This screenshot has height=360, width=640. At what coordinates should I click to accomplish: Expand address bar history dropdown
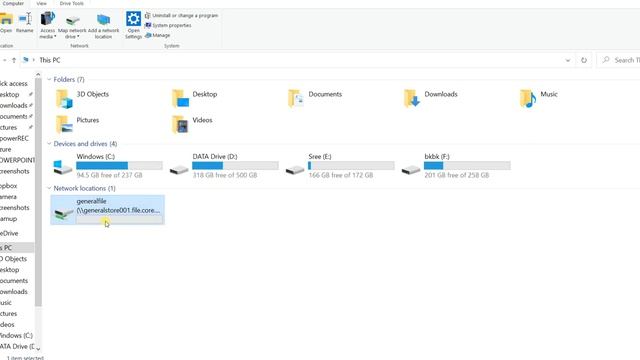(x=568, y=60)
